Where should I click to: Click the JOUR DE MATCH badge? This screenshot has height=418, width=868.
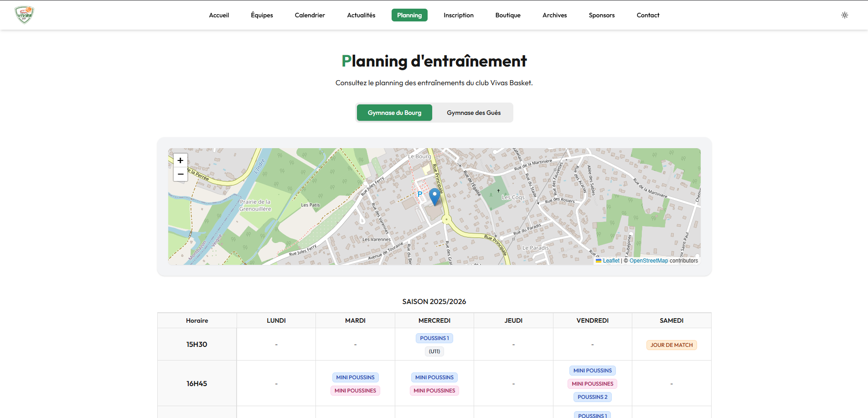coord(672,345)
